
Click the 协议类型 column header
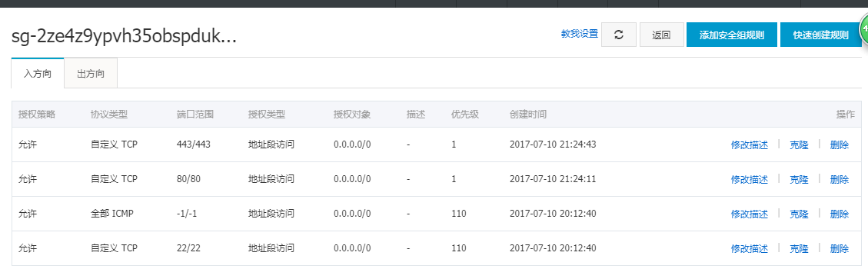click(109, 115)
